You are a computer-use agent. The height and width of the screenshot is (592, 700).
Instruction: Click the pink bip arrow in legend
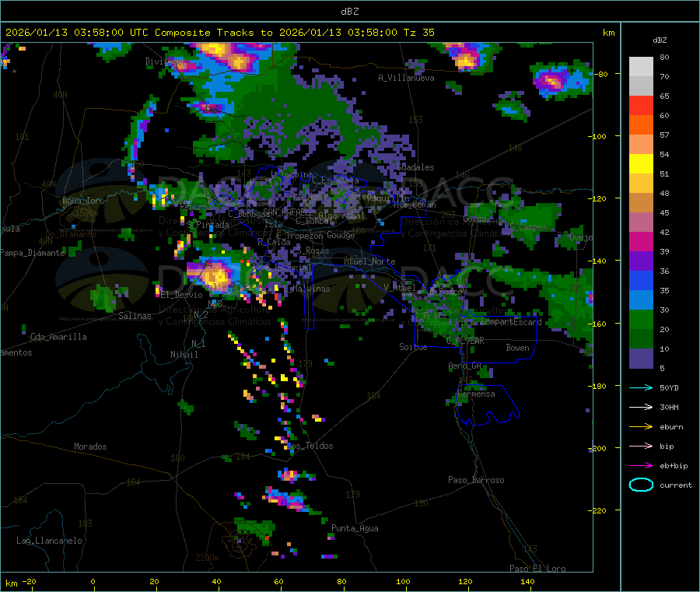(x=641, y=446)
